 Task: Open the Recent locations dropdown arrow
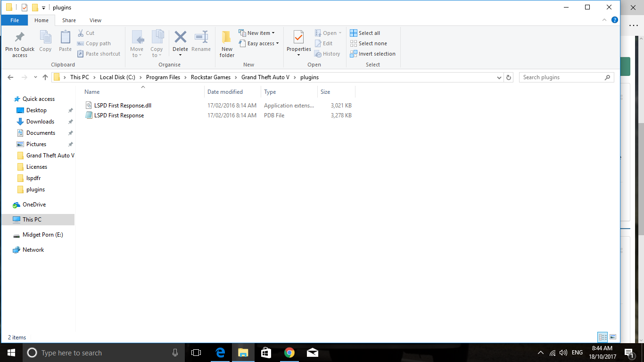pyautogui.click(x=35, y=77)
